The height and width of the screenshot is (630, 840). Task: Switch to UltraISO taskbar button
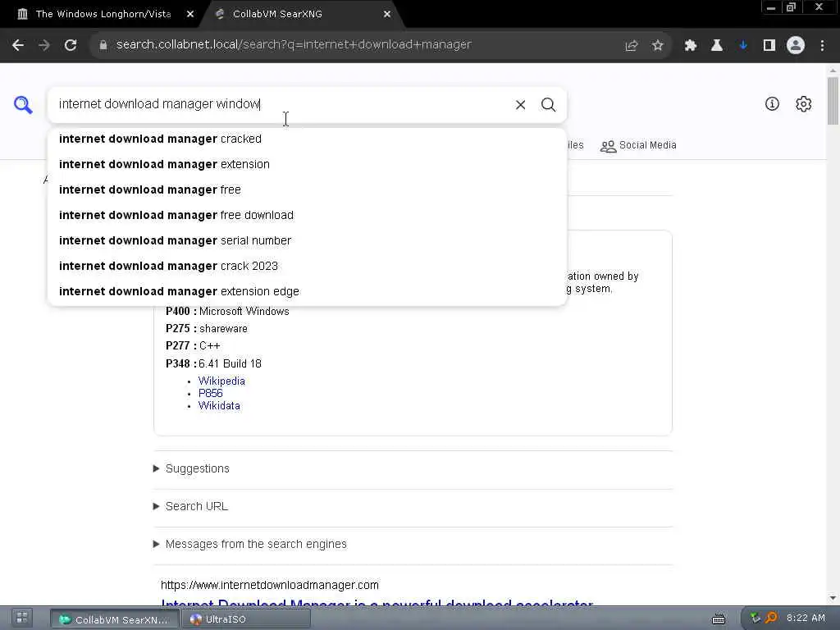(x=246, y=619)
